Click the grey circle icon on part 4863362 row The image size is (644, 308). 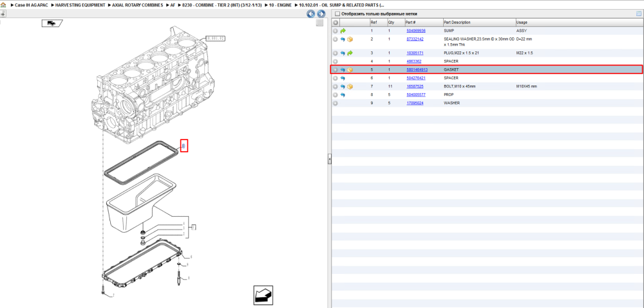[x=336, y=62]
